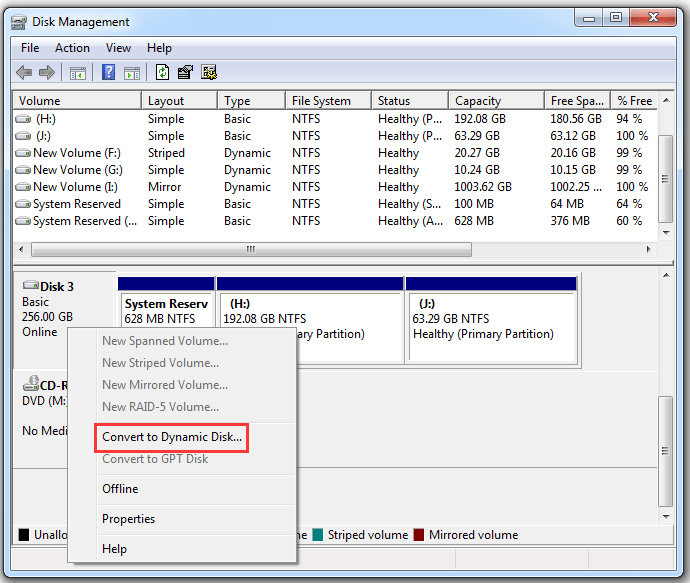Click 20.27 GB capacity cell
The width and height of the screenshot is (690, 583).
[x=477, y=153]
